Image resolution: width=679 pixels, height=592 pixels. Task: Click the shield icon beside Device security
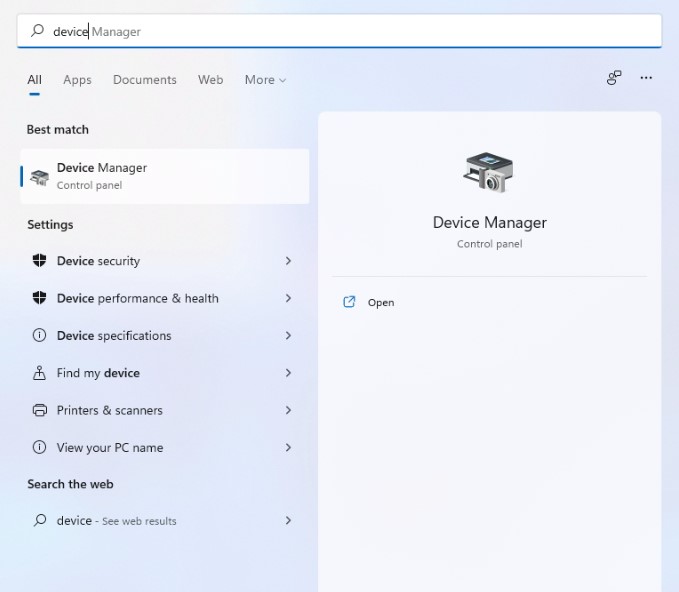40,261
